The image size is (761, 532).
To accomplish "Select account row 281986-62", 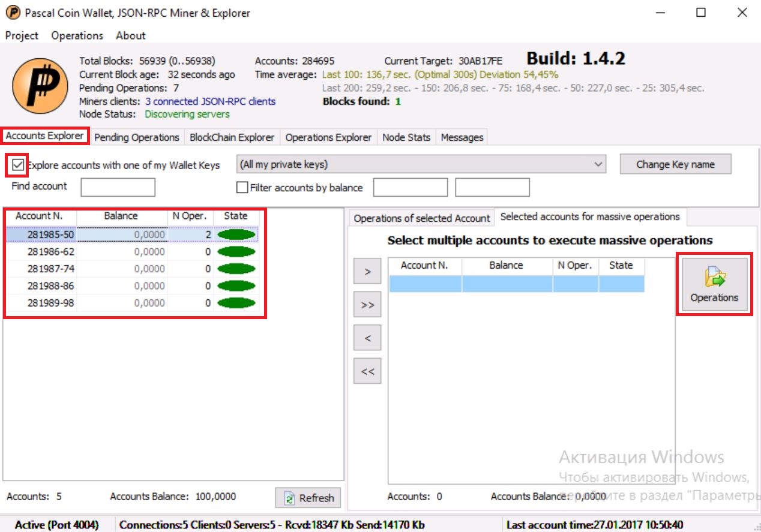I will 132,252.
